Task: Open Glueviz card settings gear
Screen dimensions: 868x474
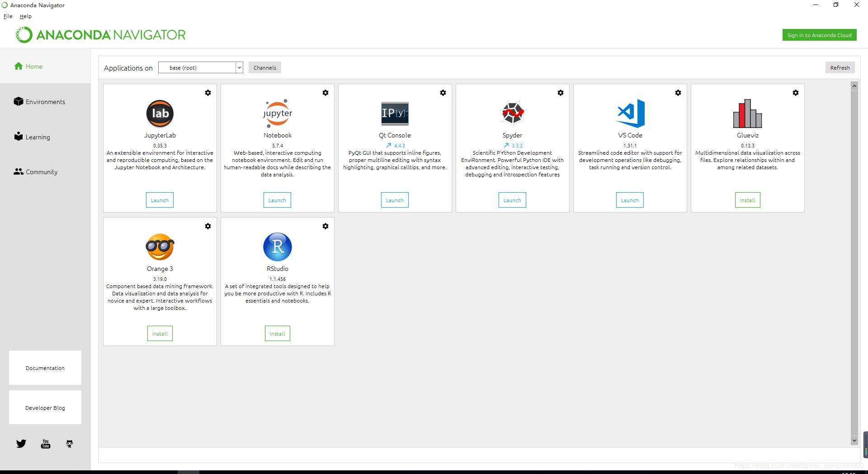Action: point(796,93)
